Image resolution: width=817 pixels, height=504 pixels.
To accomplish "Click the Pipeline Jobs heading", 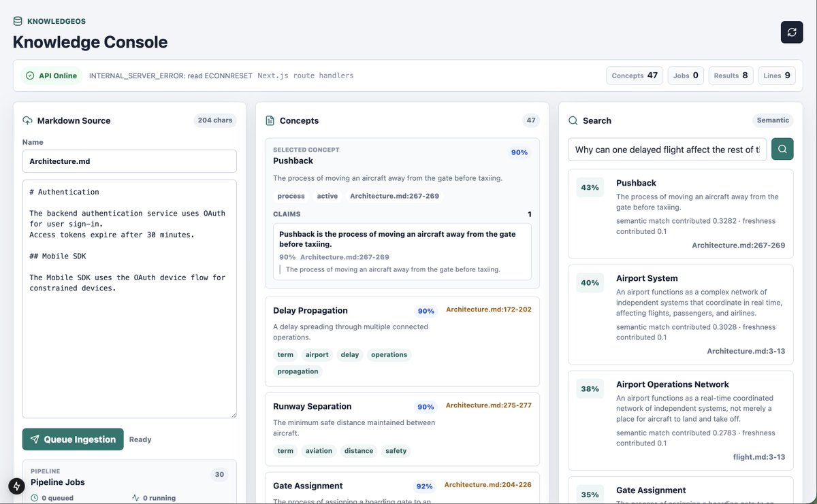I will pos(58,482).
